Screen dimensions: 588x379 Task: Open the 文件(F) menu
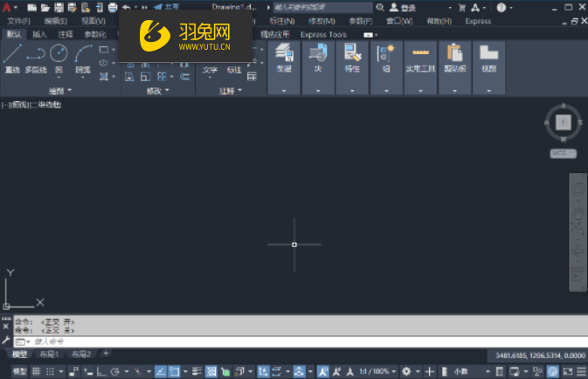tap(18, 21)
